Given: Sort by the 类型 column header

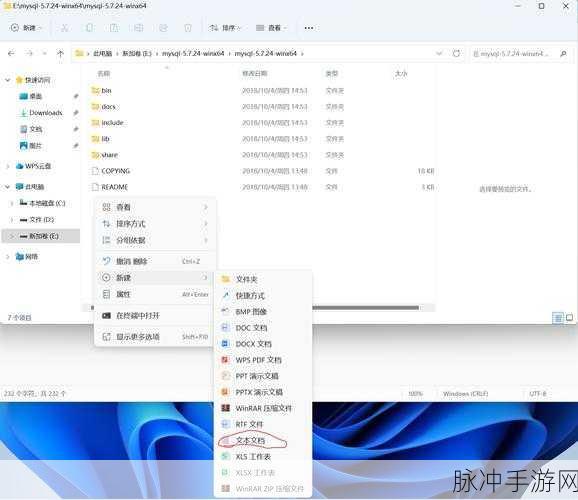Looking at the screenshot, I should pos(331,74).
